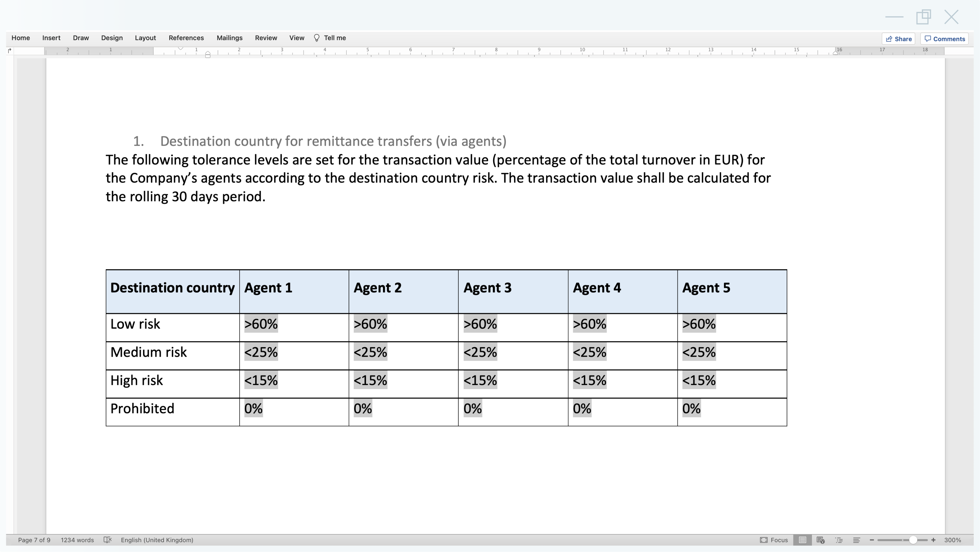The height and width of the screenshot is (552, 980).
Task: Click the Draw tab in ribbon
Action: [80, 38]
